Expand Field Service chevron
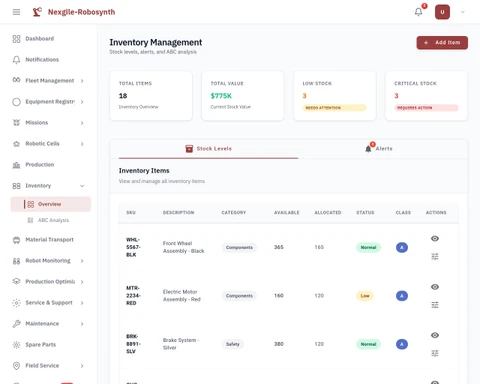 82,366
